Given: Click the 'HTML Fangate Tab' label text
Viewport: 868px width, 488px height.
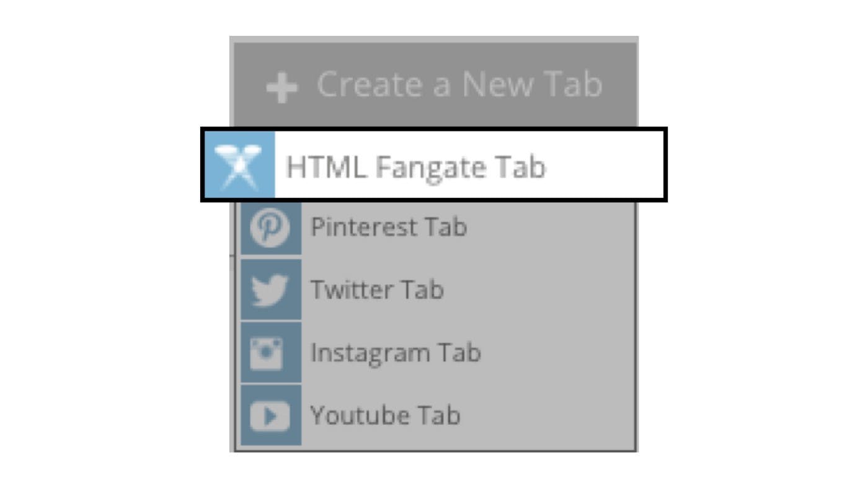Looking at the screenshot, I should coord(415,167).
